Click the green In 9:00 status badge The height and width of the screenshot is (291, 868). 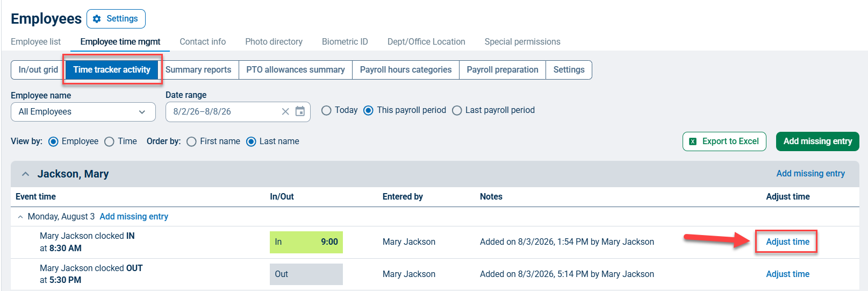coord(306,242)
